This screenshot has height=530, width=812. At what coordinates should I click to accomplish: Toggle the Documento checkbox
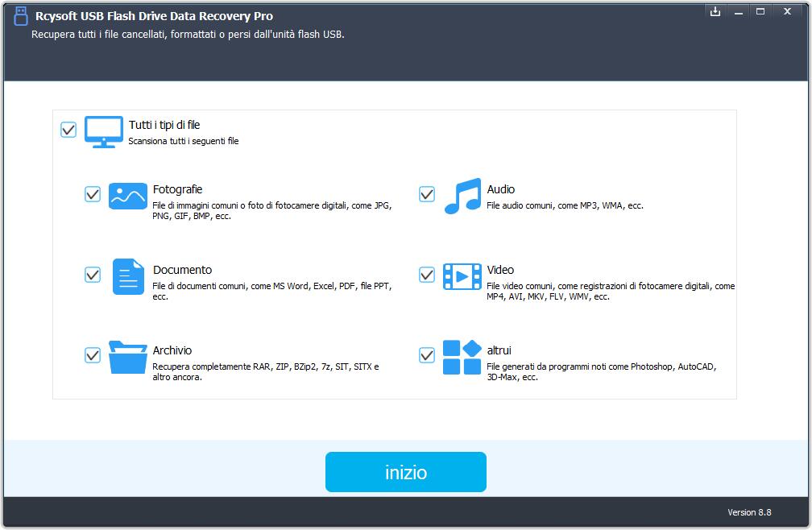point(93,275)
